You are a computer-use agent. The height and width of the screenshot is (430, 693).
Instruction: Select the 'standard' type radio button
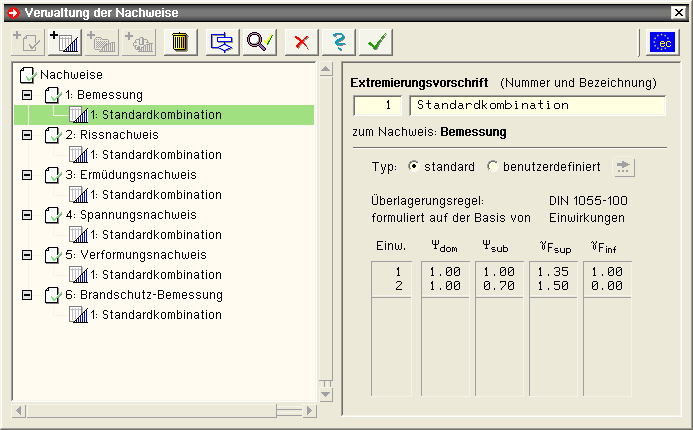414,166
